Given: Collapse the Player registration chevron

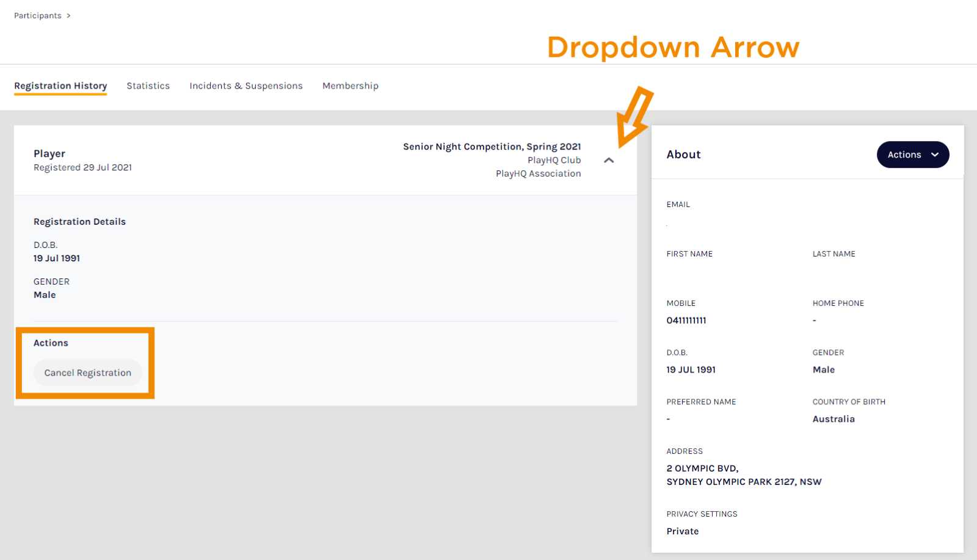Looking at the screenshot, I should pos(608,161).
